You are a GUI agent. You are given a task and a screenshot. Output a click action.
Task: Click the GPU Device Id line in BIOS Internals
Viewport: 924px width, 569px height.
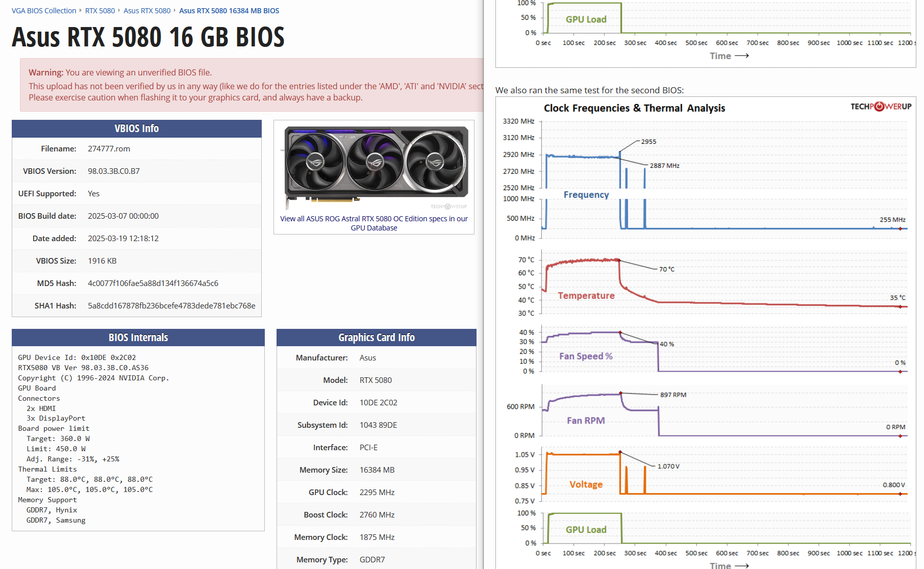[x=77, y=357]
